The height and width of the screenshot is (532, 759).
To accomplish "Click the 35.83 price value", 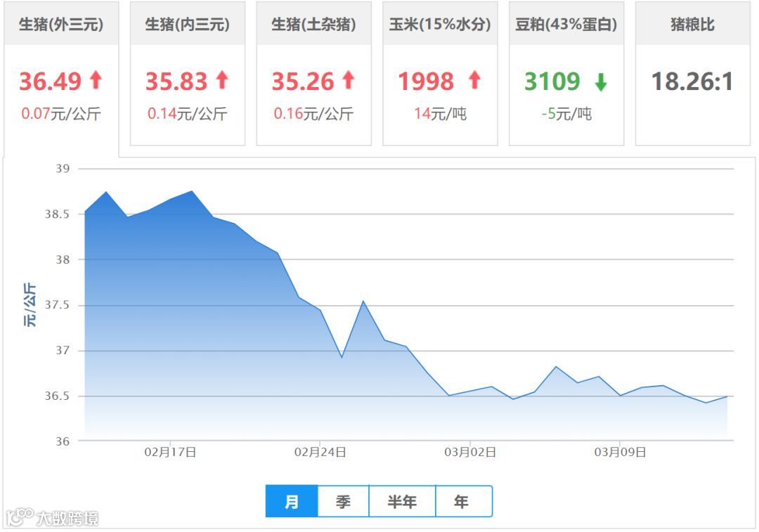I will [176, 82].
